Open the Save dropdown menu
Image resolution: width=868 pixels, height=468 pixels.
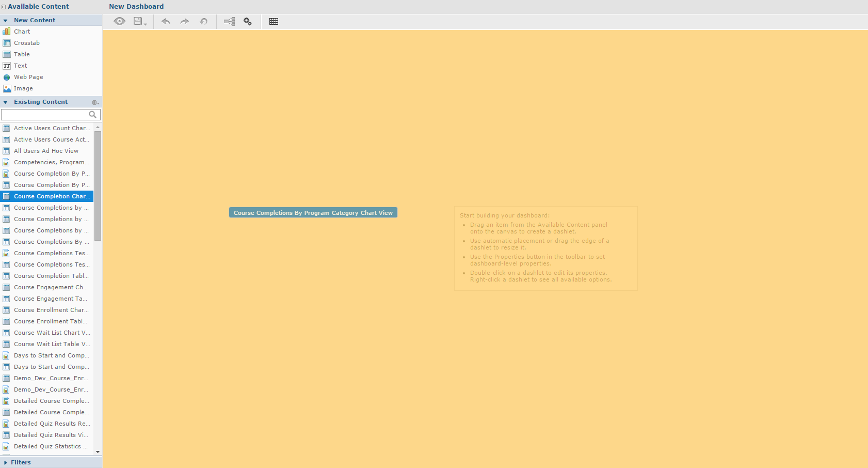point(140,21)
